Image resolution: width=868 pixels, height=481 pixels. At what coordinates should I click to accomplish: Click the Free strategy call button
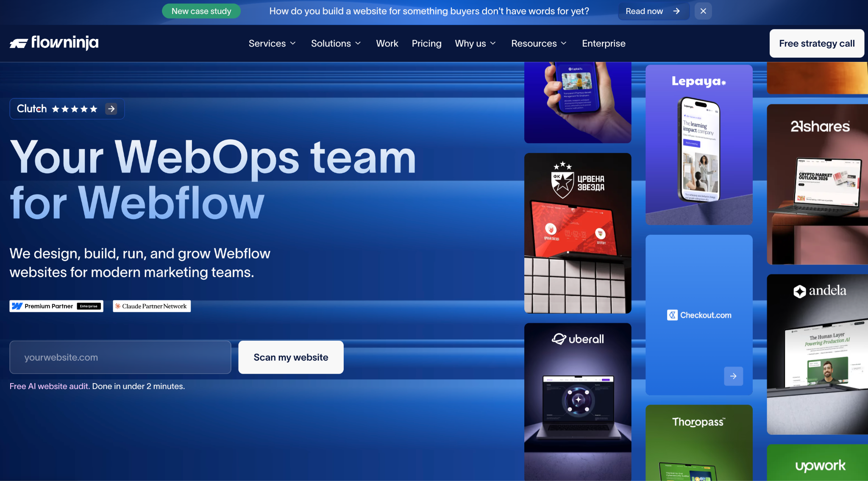[817, 43]
